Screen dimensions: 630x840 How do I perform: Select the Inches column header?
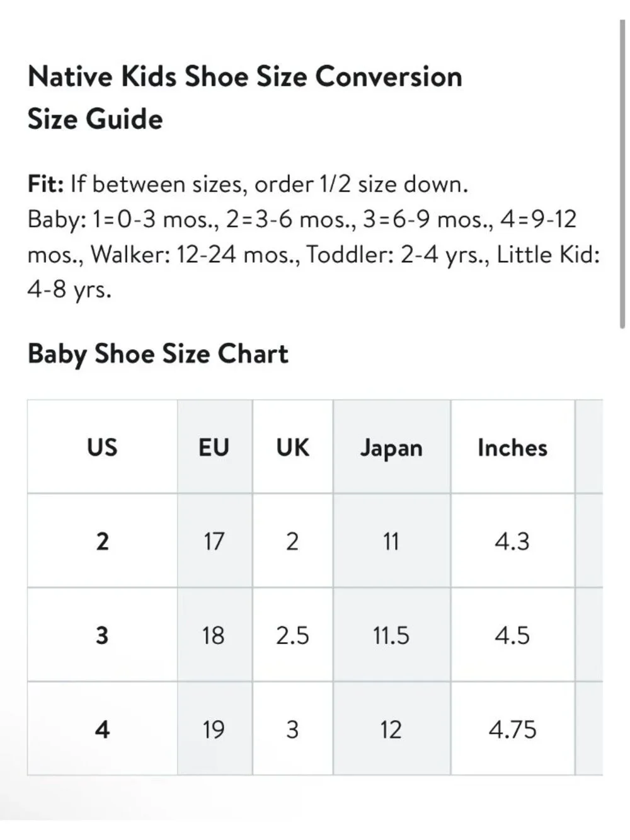[x=513, y=447]
